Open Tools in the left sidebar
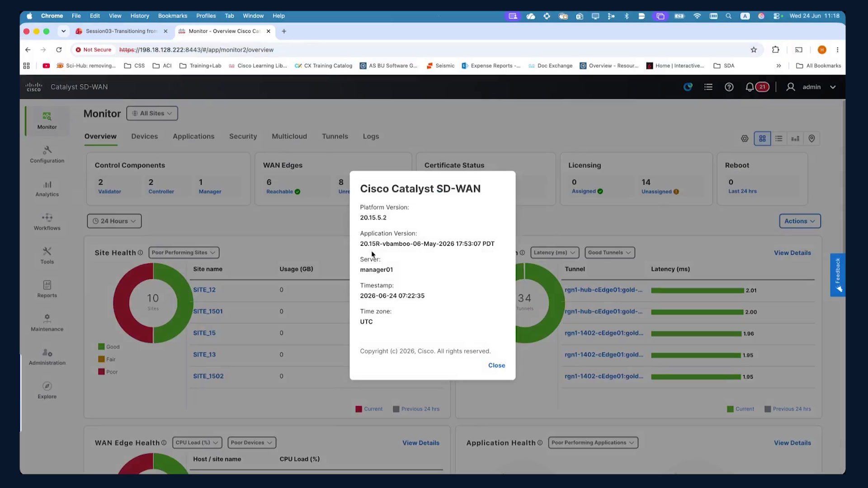This screenshot has width=868, height=488. 47,256
